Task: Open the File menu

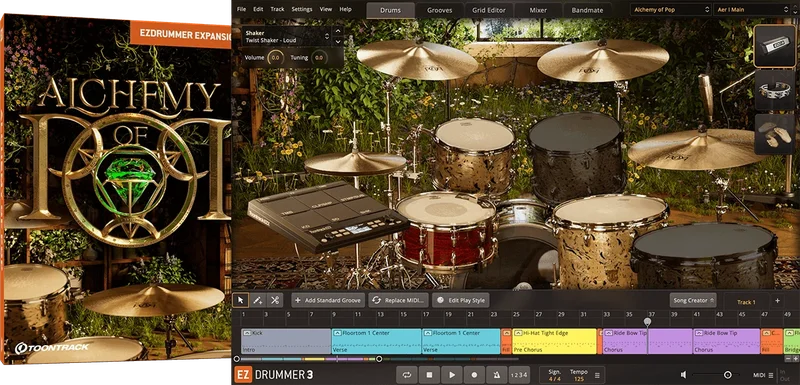Action: pyautogui.click(x=241, y=9)
